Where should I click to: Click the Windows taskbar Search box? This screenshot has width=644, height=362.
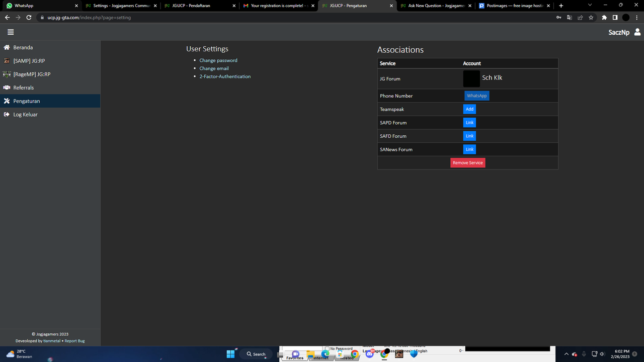[256, 354]
